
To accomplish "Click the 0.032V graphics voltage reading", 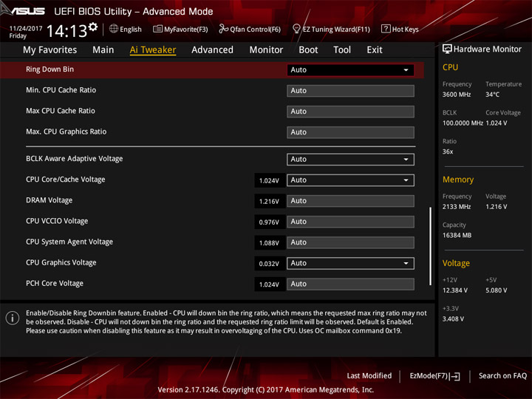I will [269, 264].
